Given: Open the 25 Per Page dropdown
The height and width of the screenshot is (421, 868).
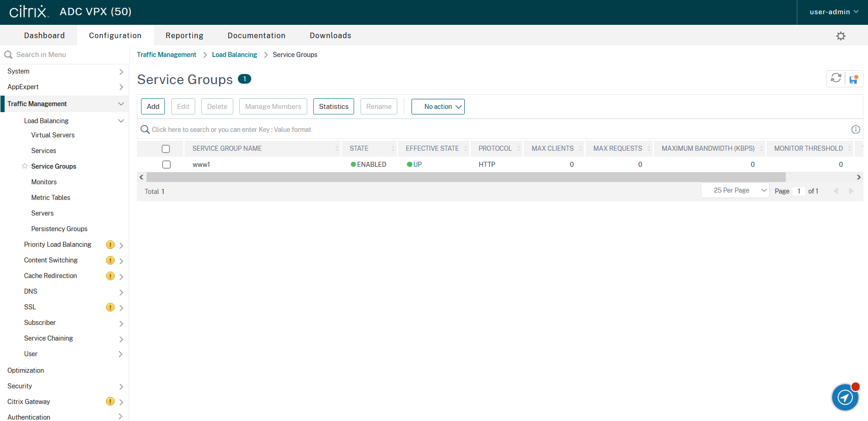Looking at the screenshot, I should tap(735, 190).
